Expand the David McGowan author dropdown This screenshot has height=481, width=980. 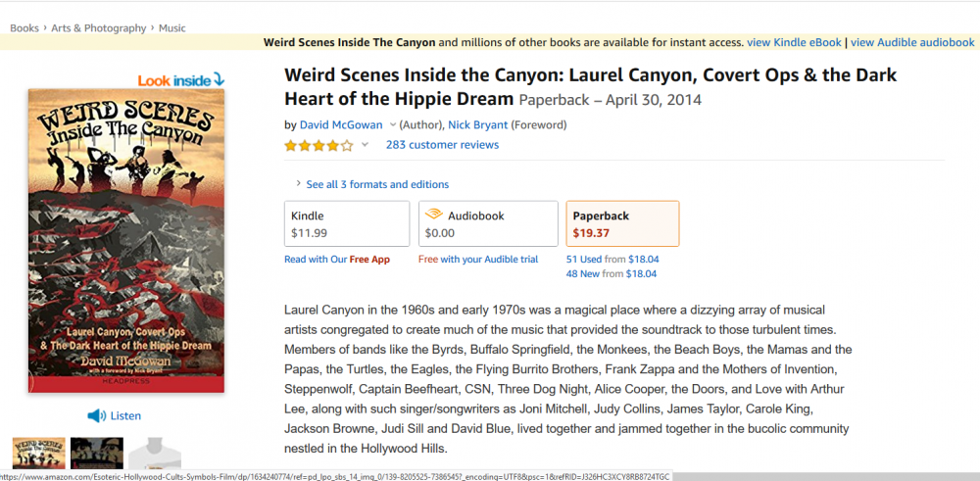(x=393, y=125)
